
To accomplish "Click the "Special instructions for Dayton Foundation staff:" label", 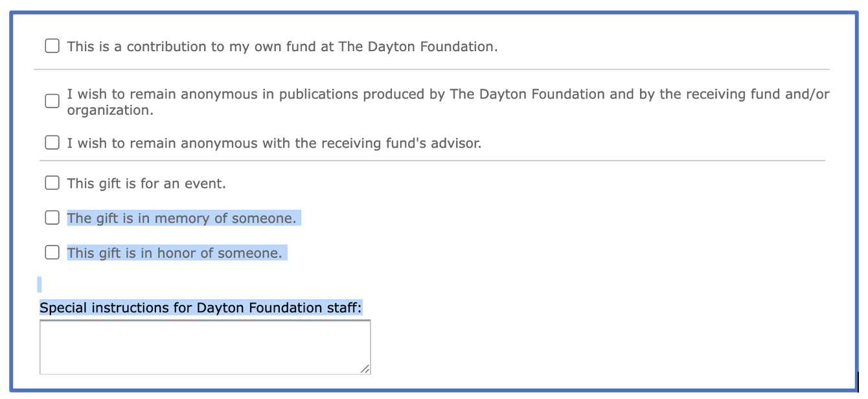I will click(x=200, y=308).
